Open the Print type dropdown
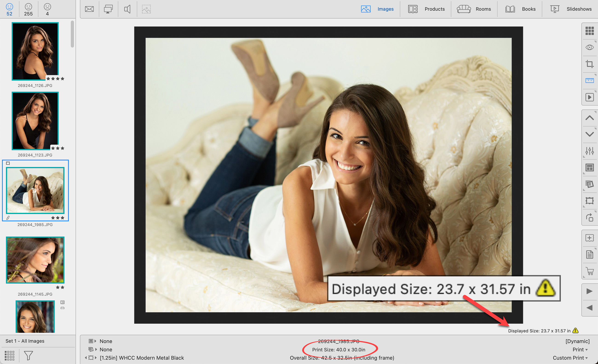 580,350
